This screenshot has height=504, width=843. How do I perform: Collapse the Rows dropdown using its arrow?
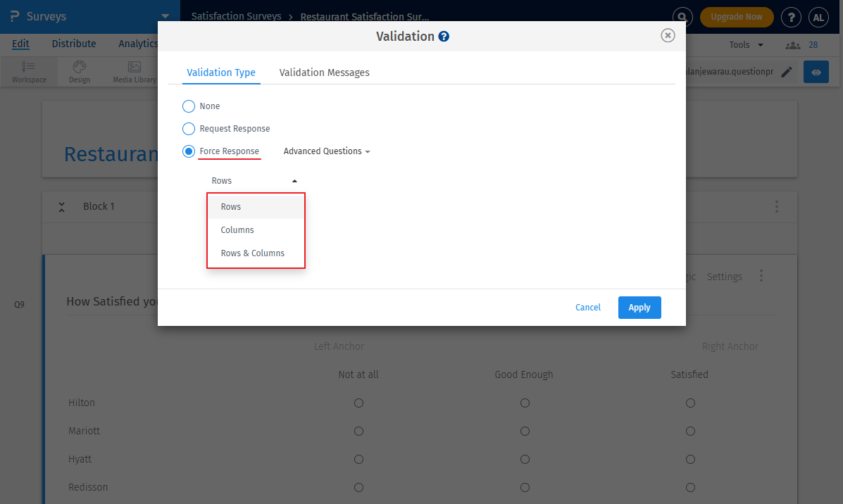[295, 180]
